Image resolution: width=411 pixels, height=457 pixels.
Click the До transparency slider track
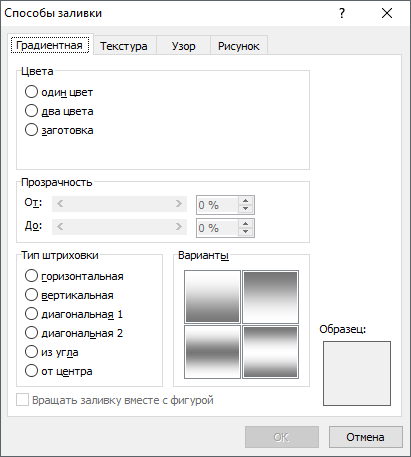coord(119,227)
